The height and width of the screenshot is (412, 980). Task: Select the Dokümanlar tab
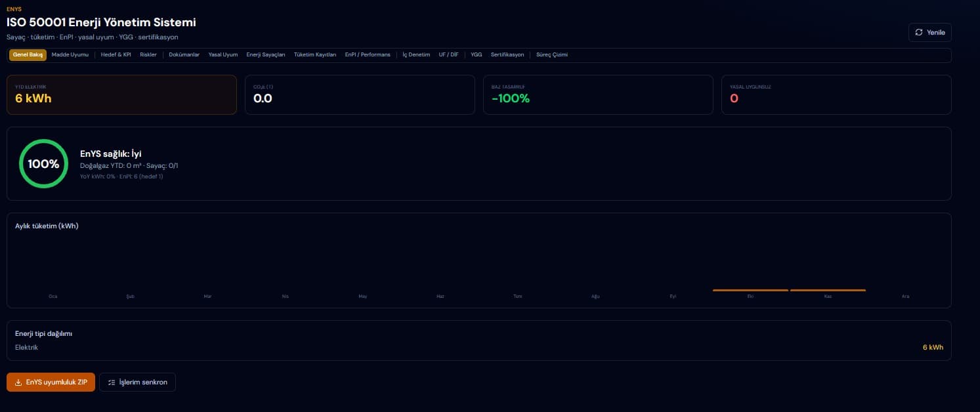184,54
